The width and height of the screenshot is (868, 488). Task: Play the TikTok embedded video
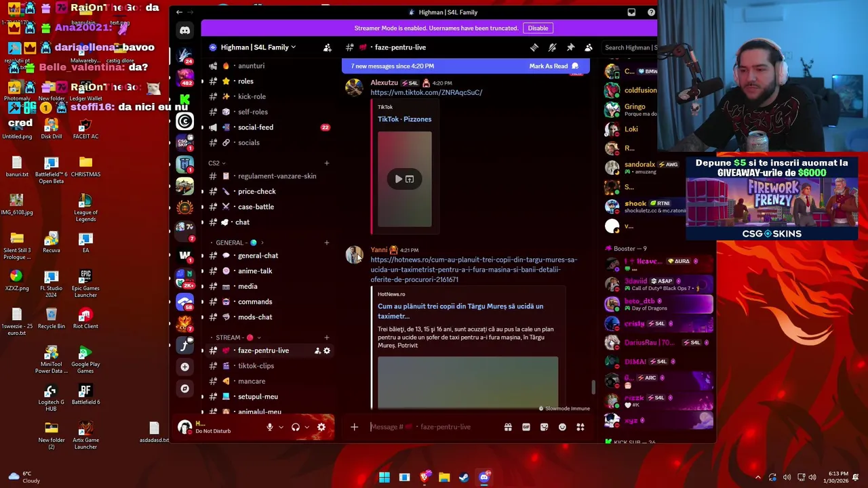point(399,179)
